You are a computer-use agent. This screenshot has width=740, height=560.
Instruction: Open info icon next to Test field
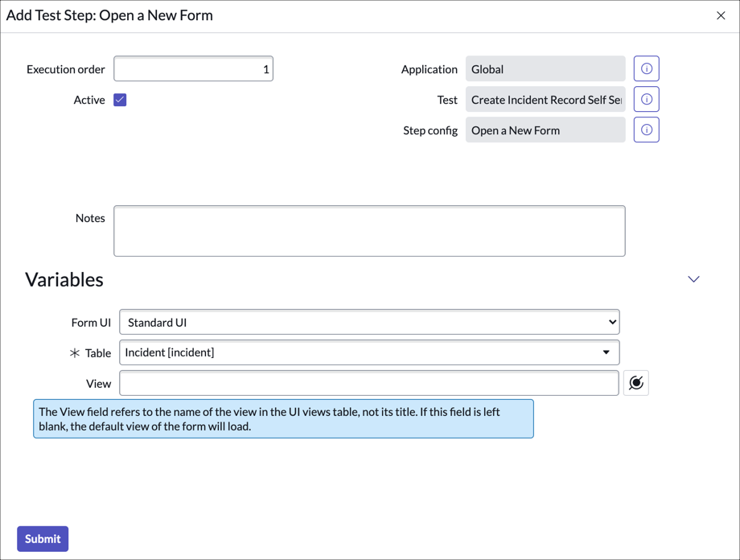point(646,99)
